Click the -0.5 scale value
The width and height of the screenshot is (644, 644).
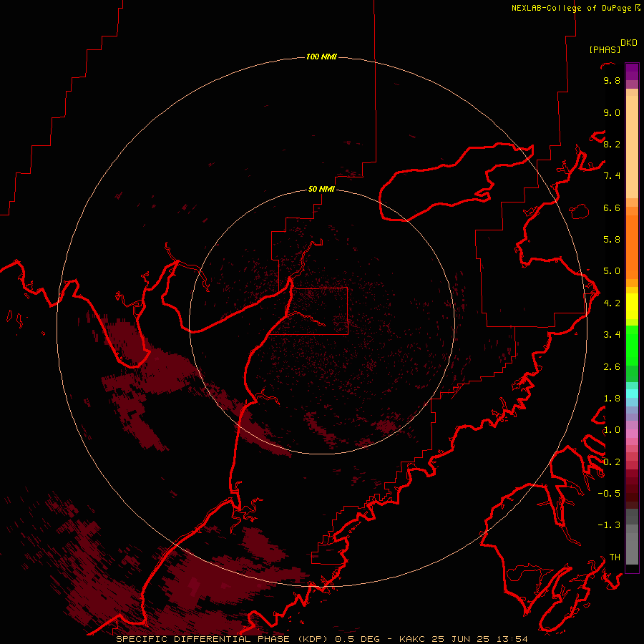tap(609, 494)
